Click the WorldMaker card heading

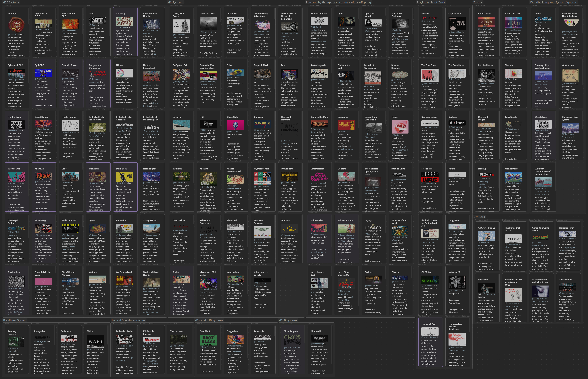(541, 117)
